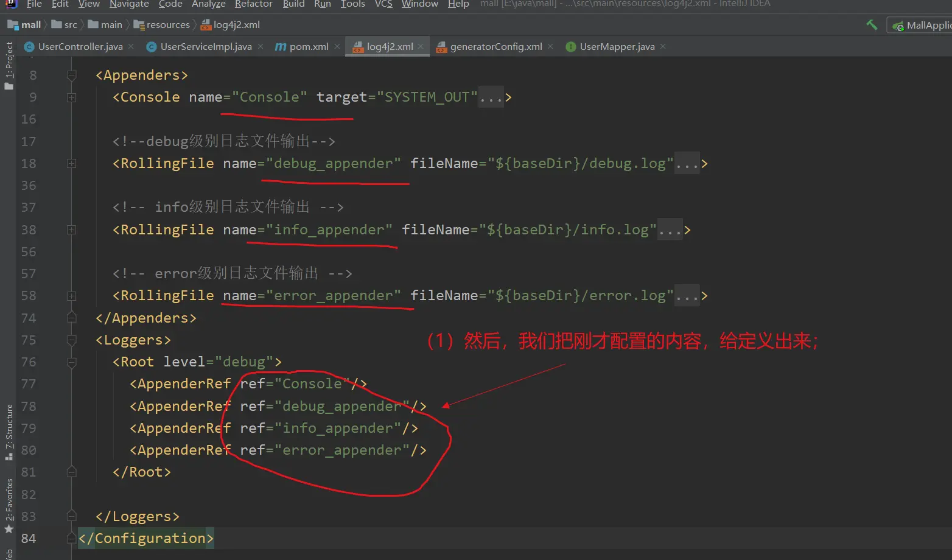Click line number 82 in the gutter
The width and height of the screenshot is (952, 560).
[29, 495]
